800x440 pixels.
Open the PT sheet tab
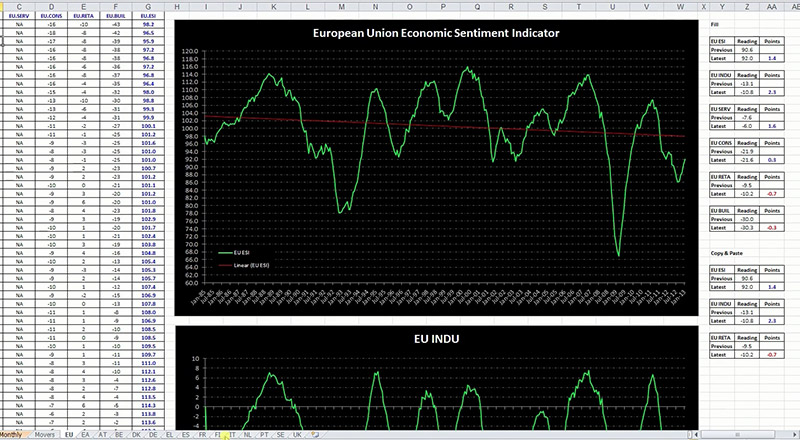pyautogui.click(x=264, y=435)
